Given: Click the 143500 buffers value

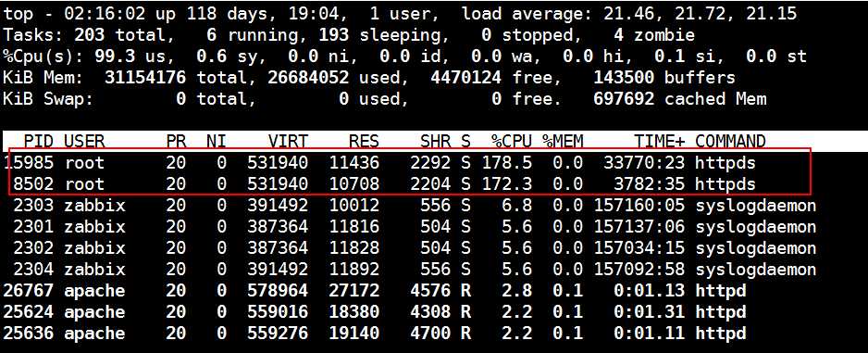Looking at the screenshot, I should (x=624, y=77).
